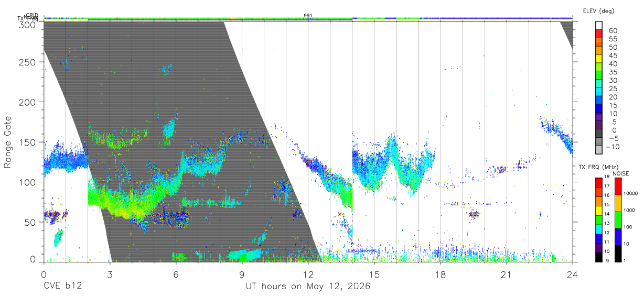This screenshot has width=644, height=297.
Task: Click the '300' tick on the Range Gate axis
Action: click(28, 25)
